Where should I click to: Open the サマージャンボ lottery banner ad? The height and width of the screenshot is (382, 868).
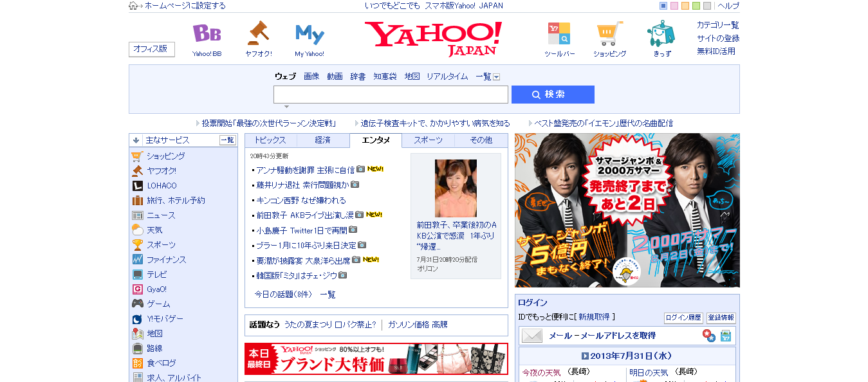pos(627,210)
